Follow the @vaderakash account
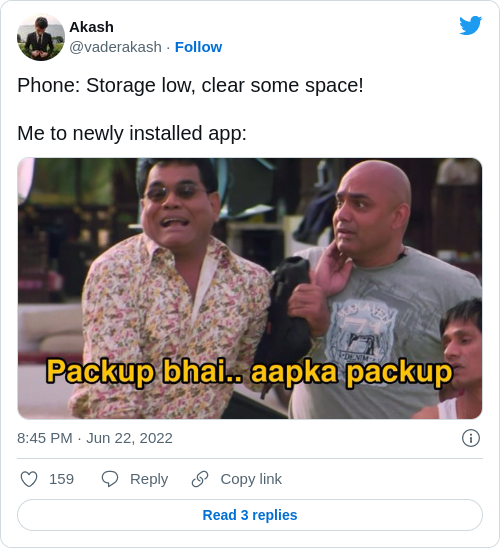Viewport: 500px width, 548px height. 198,47
